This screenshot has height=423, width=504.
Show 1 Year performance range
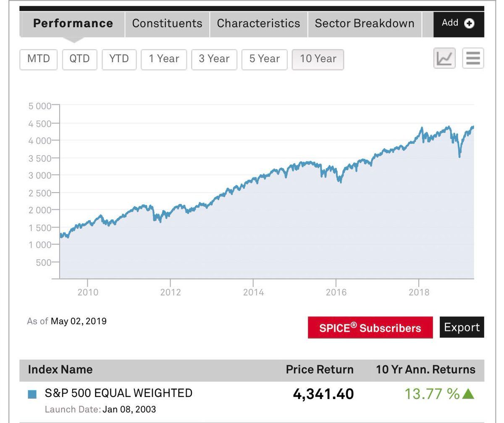pyautogui.click(x=164, y=59)
